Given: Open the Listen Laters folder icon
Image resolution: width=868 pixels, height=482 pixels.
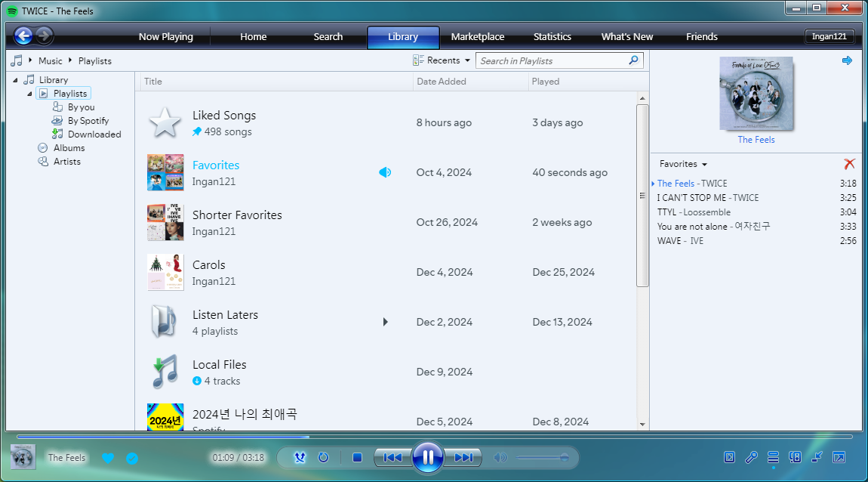Looking at the screenshot, I should click(165, 322).
